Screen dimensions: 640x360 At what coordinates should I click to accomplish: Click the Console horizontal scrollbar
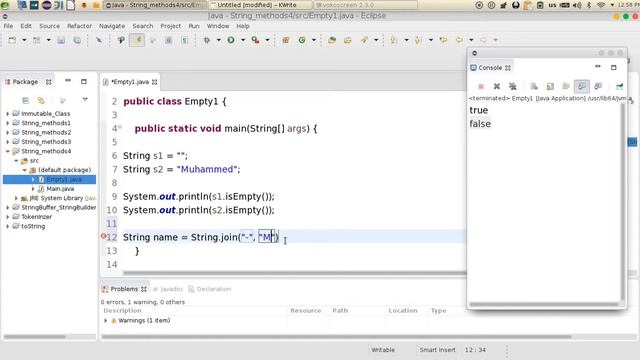click(544, 304)
